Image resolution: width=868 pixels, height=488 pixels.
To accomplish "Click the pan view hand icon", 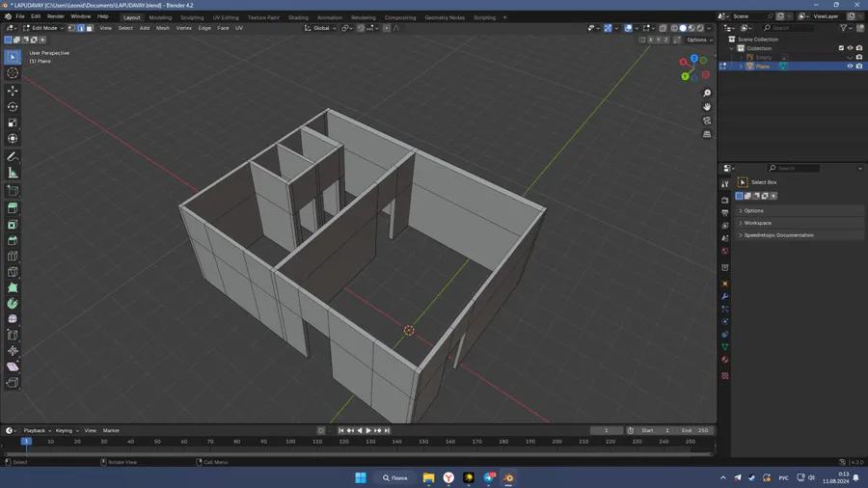I will click(x=707, y=107).
